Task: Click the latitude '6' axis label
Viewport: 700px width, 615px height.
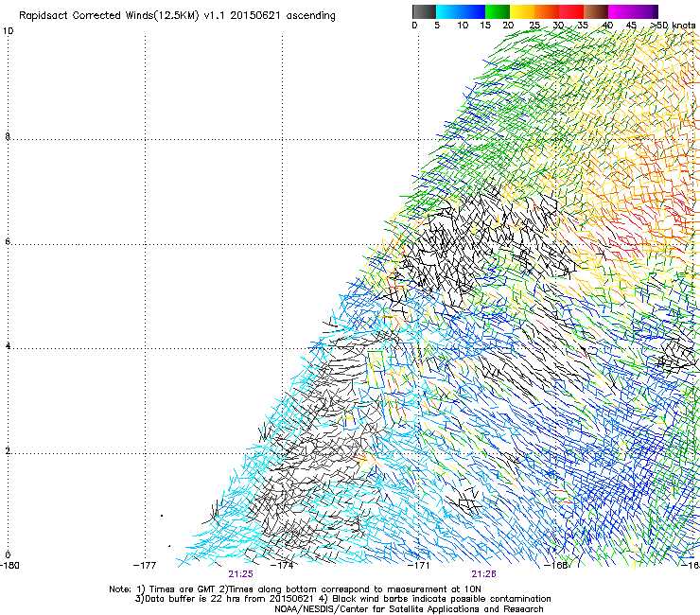Action: pyautogui.click(x=8, y=241)
